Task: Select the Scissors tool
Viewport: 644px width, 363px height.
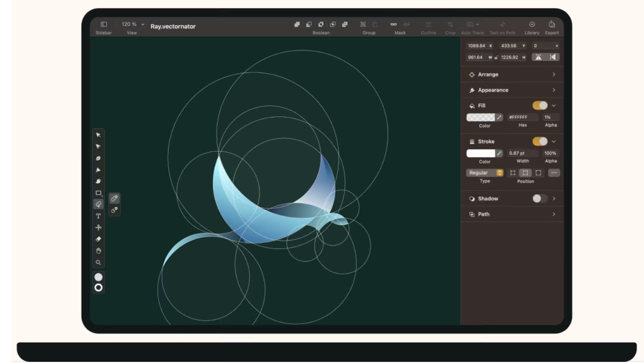Action: (98, 227)
